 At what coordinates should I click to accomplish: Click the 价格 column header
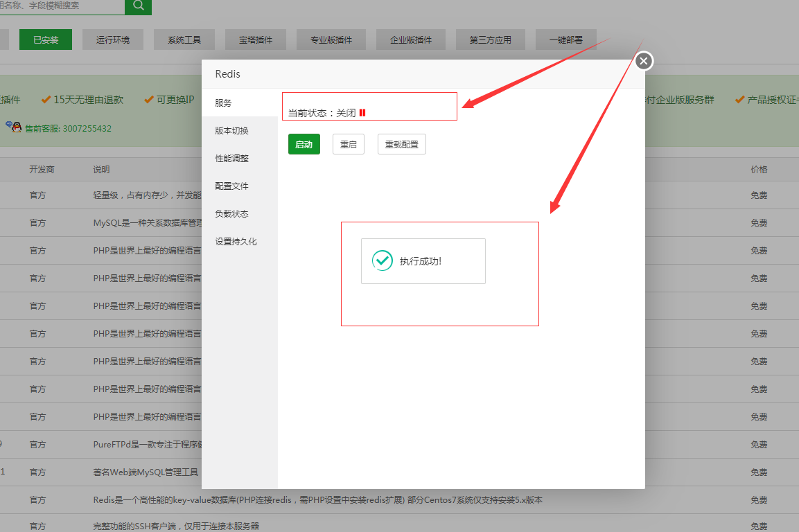coord(759,169)
